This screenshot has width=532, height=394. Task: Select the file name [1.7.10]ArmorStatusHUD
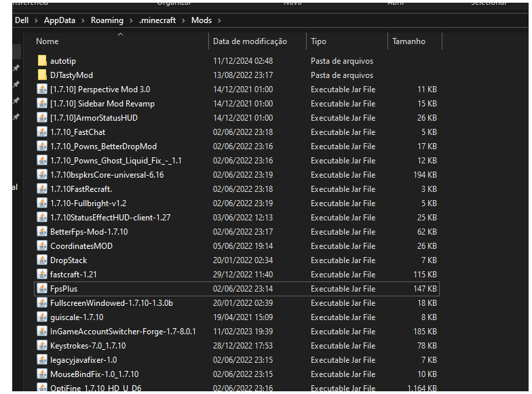(x=94, y=118)
